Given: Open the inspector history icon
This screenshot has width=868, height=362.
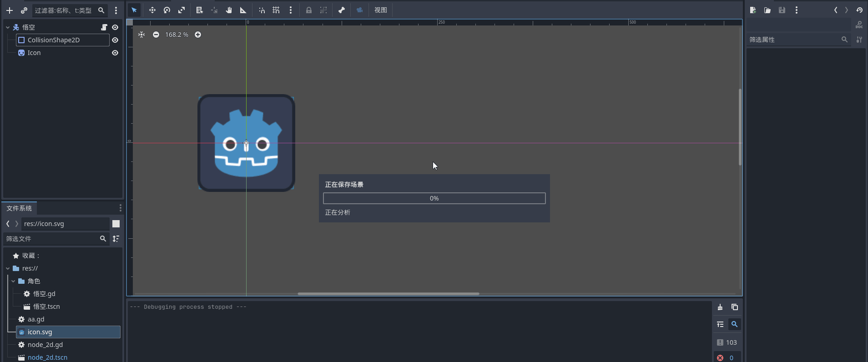Looking at the screenshot, I should coord(859,10).
